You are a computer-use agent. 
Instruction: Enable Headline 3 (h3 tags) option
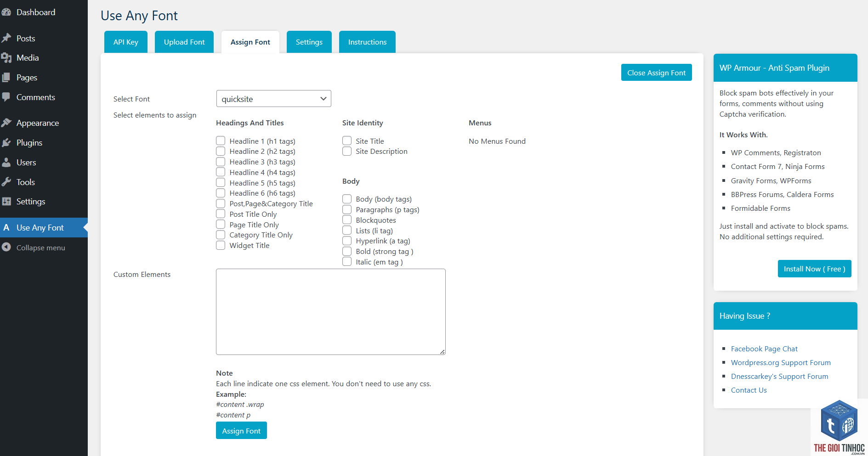pyautogui.click(x=221, y=162)
